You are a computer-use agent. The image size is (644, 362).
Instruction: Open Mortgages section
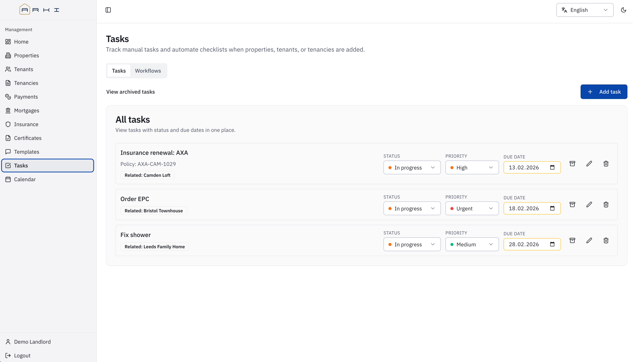point(47,110)
